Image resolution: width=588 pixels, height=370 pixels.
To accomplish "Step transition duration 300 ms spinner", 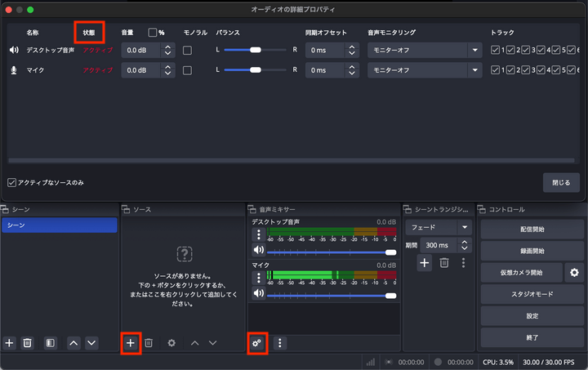I will coord(464,245).
